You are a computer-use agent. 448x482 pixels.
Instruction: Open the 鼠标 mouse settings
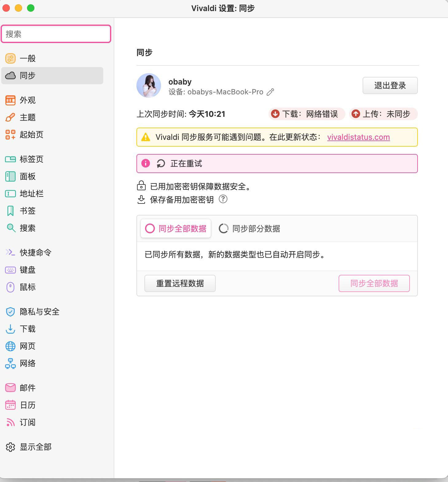[27, 287]
